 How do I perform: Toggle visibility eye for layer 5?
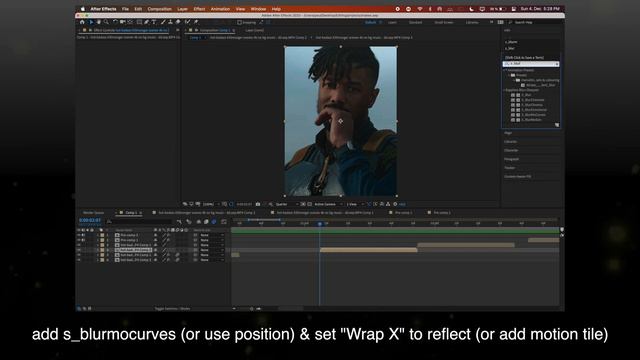tap(79, 255)
